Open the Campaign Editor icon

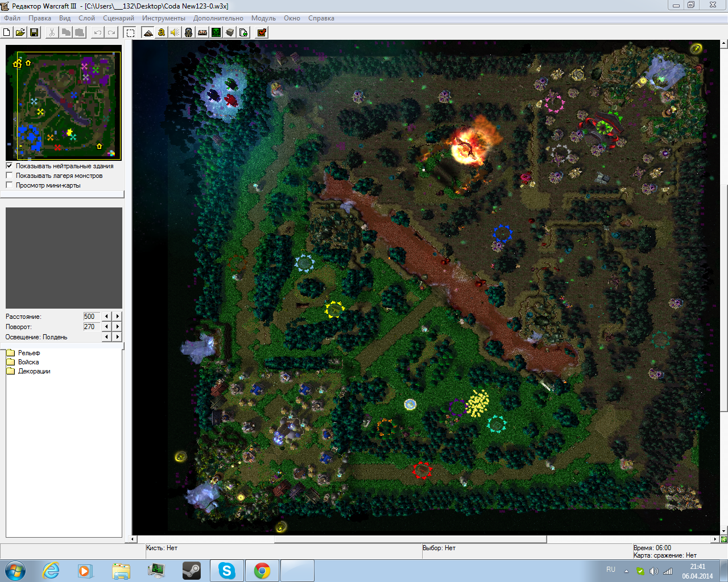[202, 32]
